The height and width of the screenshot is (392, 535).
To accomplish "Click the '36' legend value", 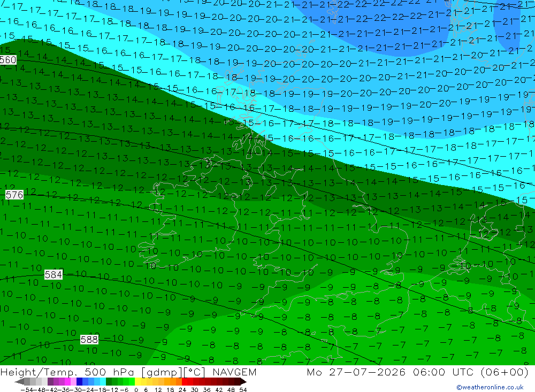I will (207, 390).
